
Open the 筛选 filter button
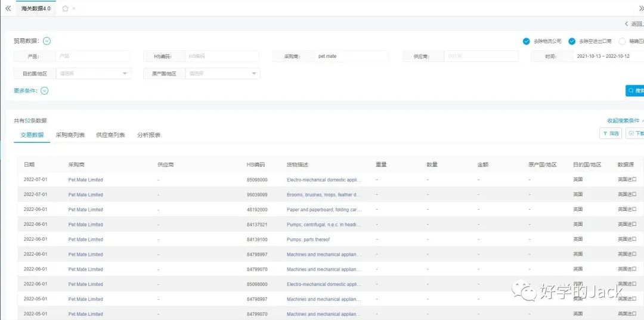(x=610, y=133)
